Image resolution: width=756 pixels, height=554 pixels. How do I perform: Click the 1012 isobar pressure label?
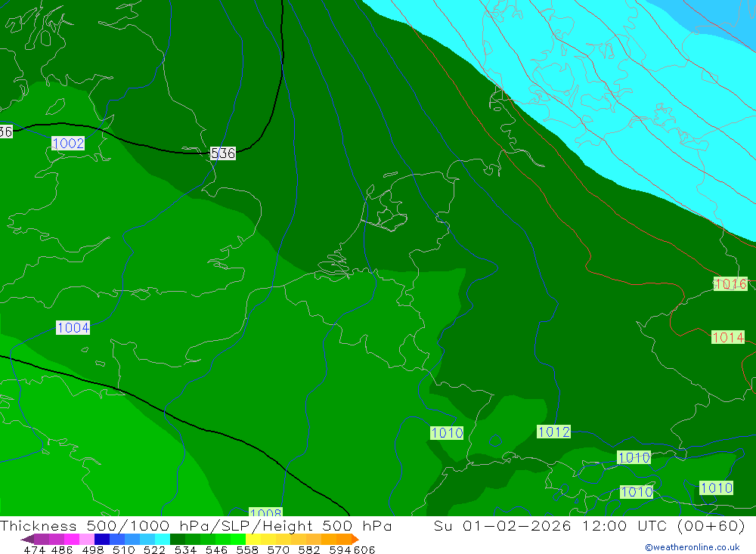click(553, 432)
